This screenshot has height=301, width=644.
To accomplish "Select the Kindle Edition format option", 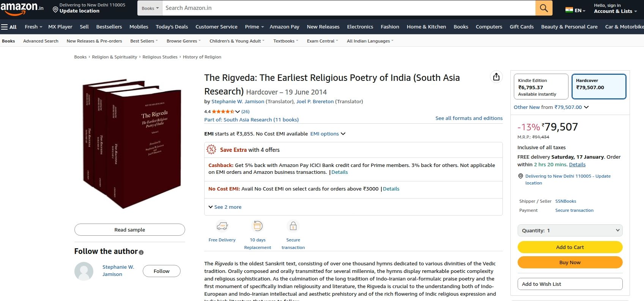I will [x=540, y=87].
